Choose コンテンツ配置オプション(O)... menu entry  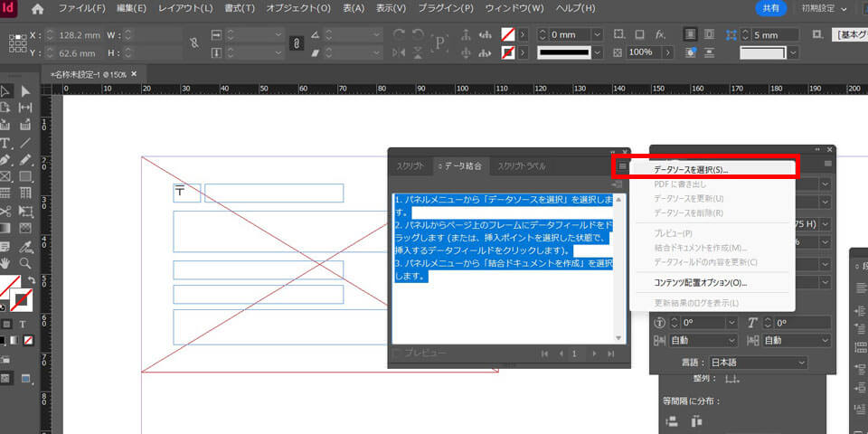click(x=700, y=283)
